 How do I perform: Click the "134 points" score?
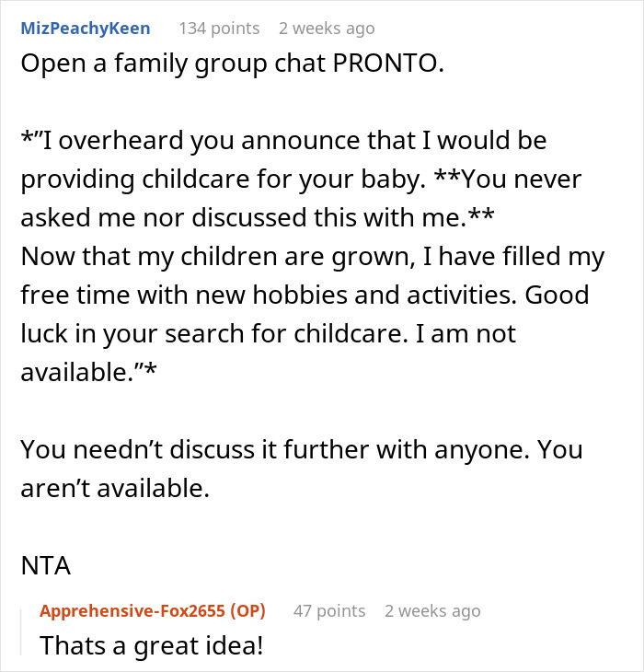tap(219, 29)
